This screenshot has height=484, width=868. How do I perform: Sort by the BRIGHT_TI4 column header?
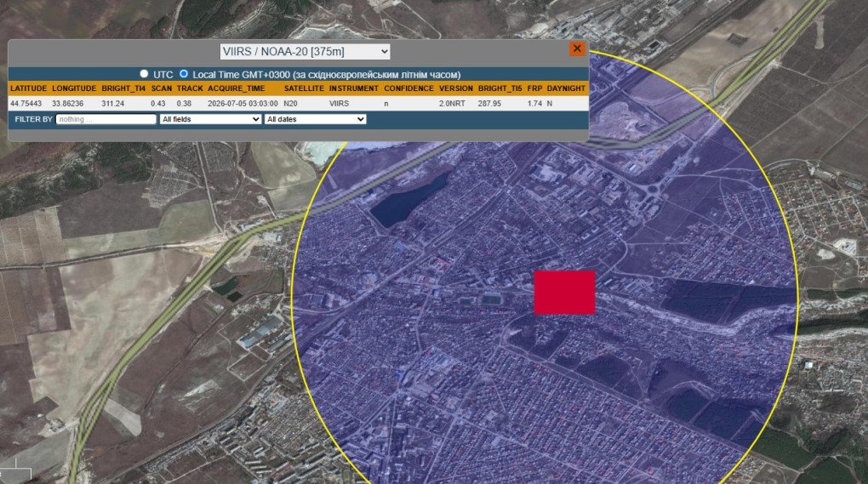coord(123,88)
